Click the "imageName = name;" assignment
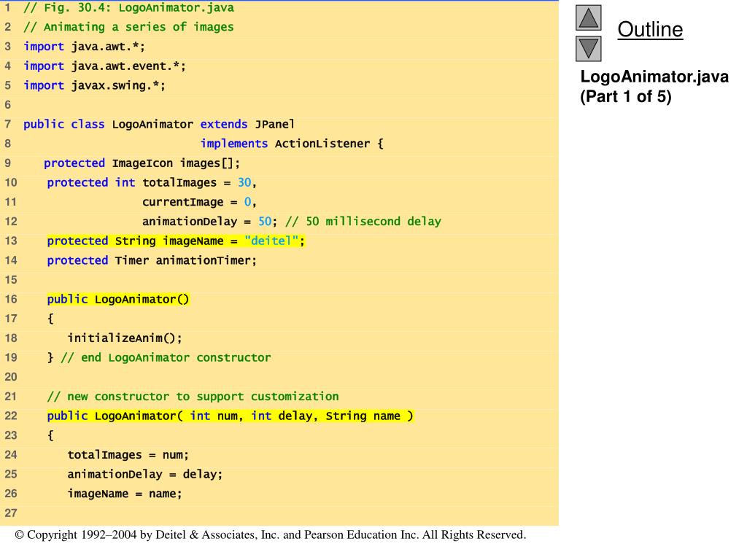 click(125, 494)
